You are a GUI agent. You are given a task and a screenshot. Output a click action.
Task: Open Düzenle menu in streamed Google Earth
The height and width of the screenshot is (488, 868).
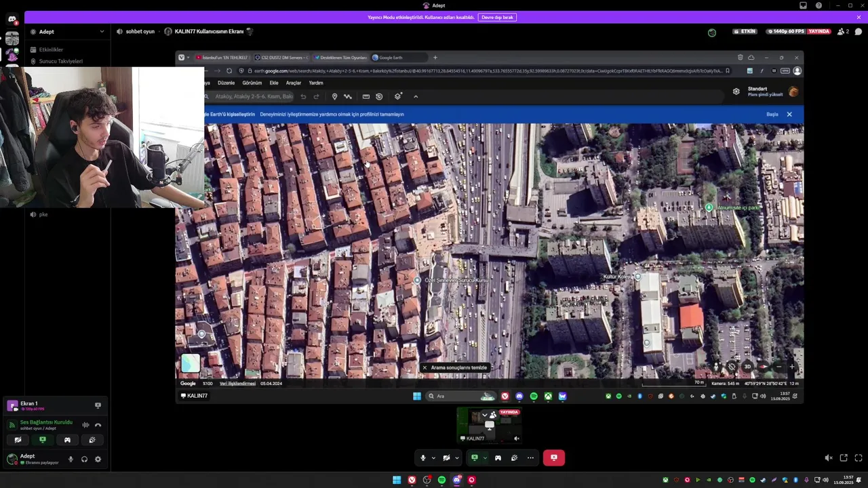(x=226, y=83)
